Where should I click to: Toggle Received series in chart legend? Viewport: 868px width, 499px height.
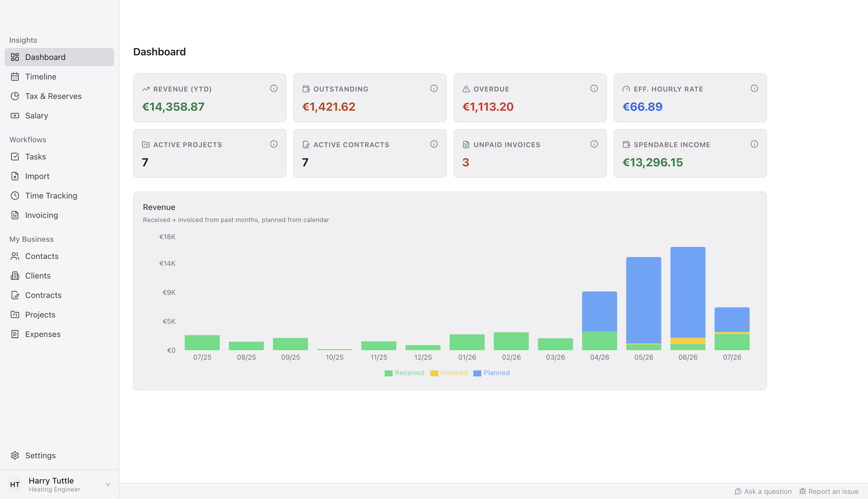404,373
